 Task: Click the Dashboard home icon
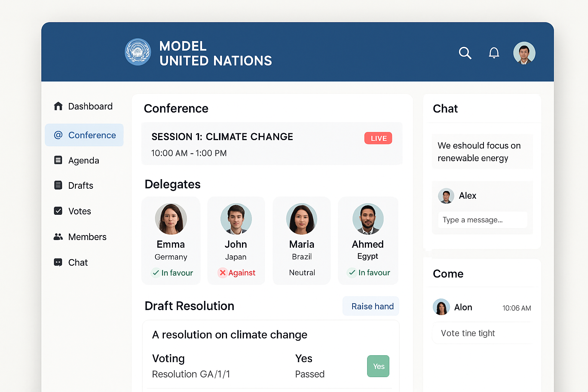(x=58, y=106)
